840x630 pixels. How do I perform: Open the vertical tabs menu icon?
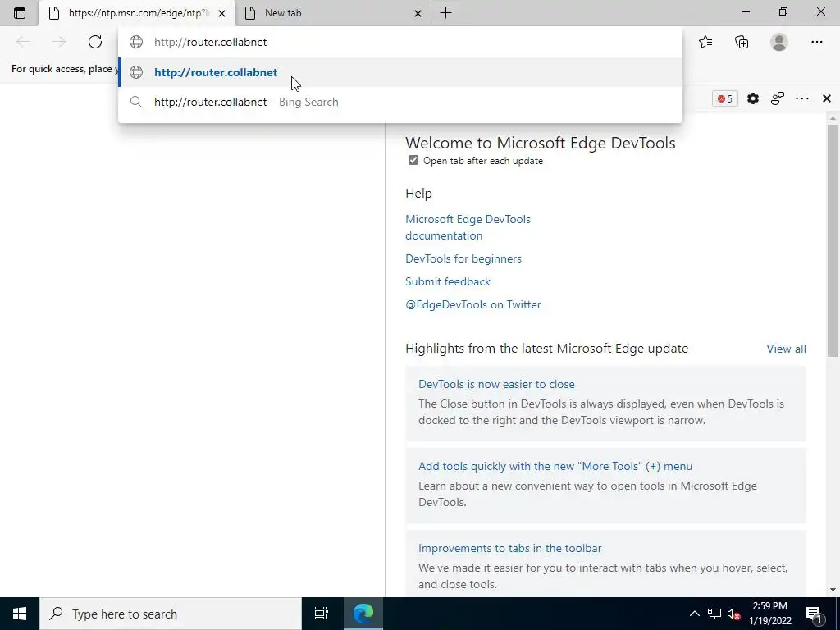coord(20,13)
